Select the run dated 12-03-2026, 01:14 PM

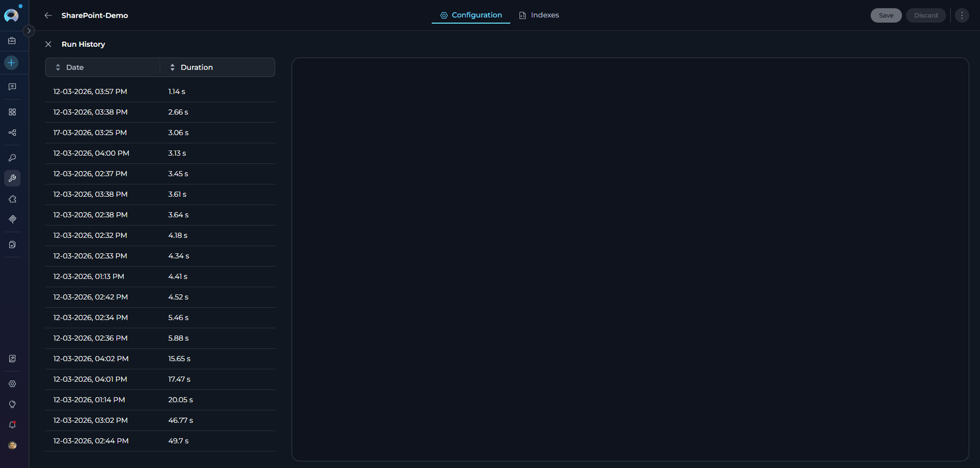click(160, 400)
